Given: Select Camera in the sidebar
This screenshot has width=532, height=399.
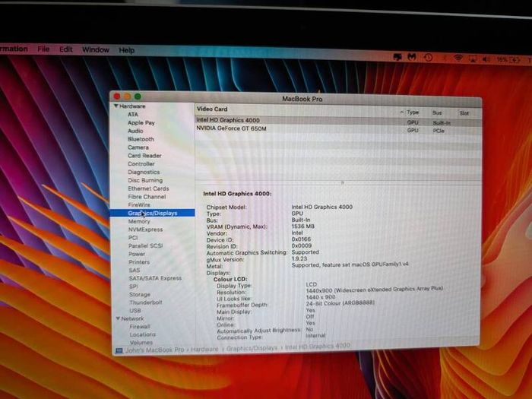Looking at the screenshot, I should (138, 147).
